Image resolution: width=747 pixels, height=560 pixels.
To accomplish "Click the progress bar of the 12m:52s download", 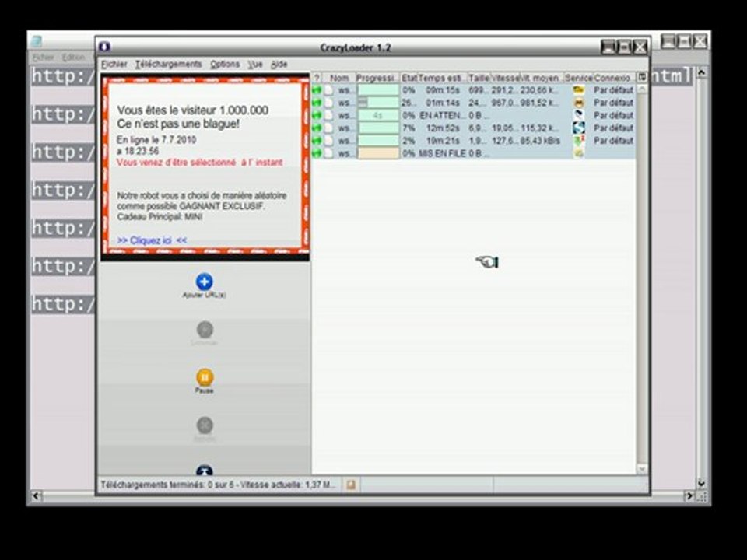I will (378, 128).
